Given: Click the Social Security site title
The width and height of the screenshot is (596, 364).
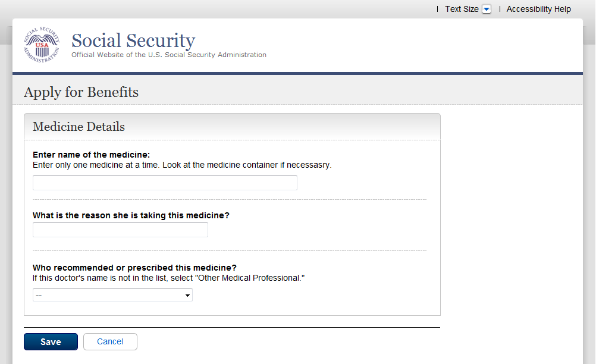Looking at the screenshot, I should tap(133, 40).
